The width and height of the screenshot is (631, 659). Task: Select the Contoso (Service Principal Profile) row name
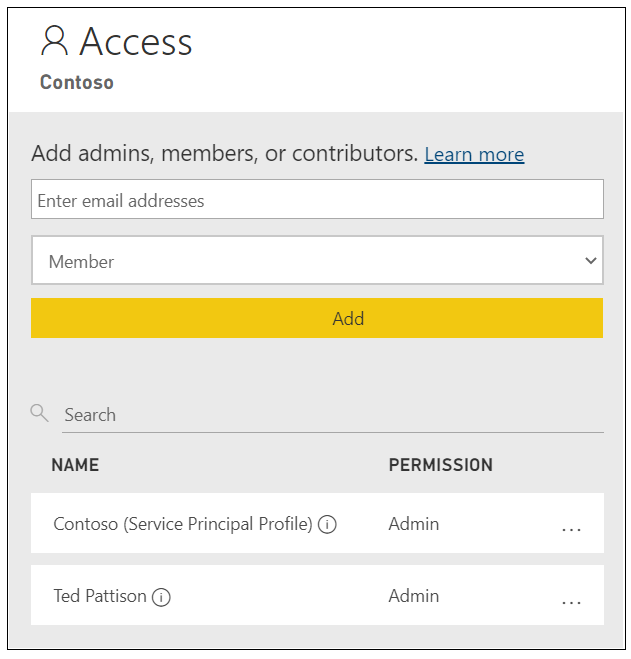[x=183, y=524]
